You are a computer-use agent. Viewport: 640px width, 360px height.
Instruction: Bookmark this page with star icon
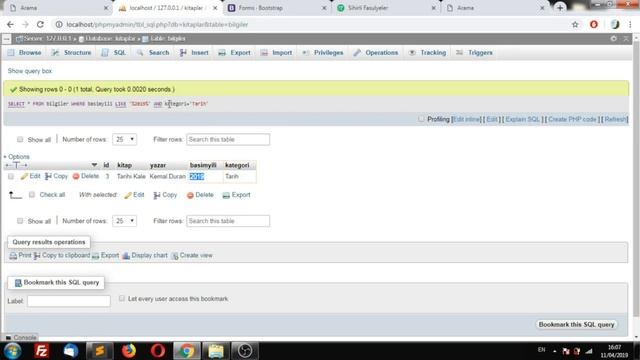[575, 24]
